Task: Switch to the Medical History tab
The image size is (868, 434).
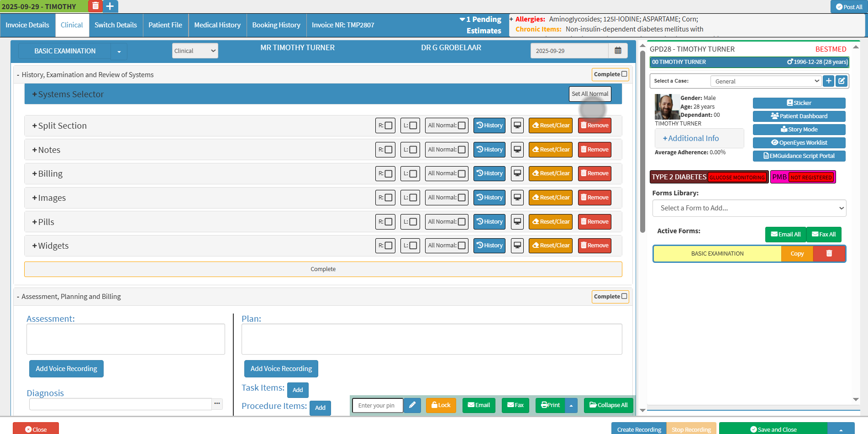Action: click(x=217, y=25)
